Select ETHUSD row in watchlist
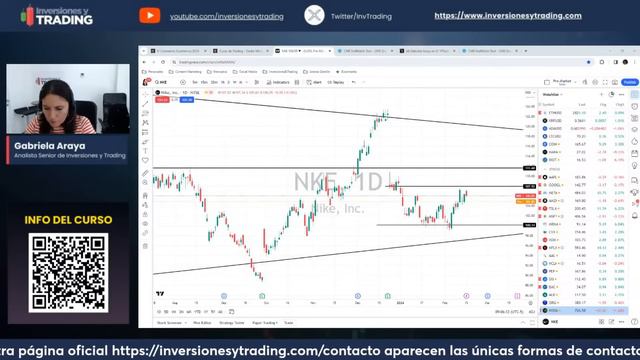Image resolution: width=640 pixels, height=360 pixels. coord(584,113)
